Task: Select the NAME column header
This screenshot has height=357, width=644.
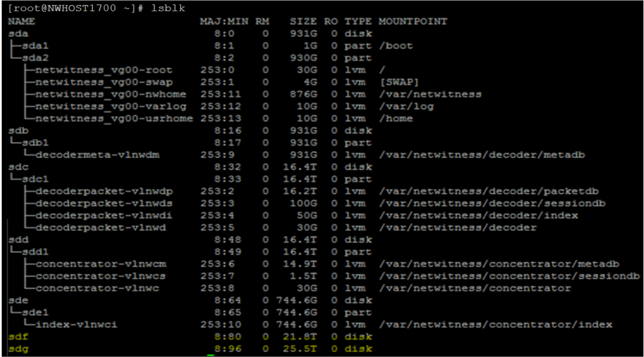Action: tap(21, 21)
